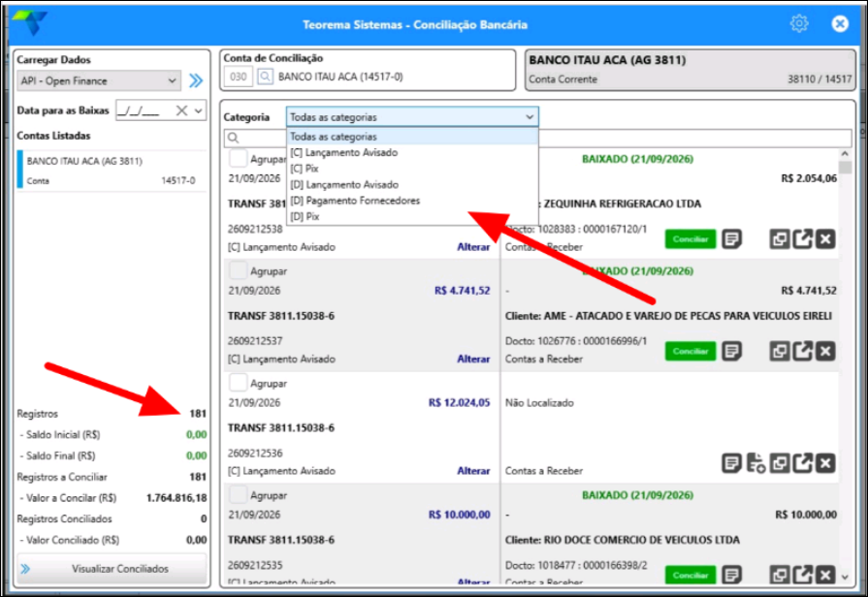868x597 pixels.
Task: Open the notes icon for the ZEQUINHA REFRIGERACAO entry
Action: point(732,239)
